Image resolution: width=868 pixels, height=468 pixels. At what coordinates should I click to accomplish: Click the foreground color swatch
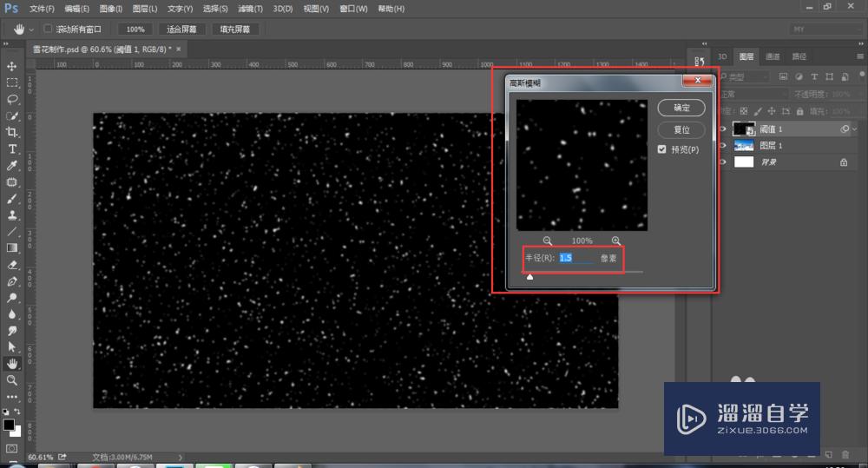[9, 425]
